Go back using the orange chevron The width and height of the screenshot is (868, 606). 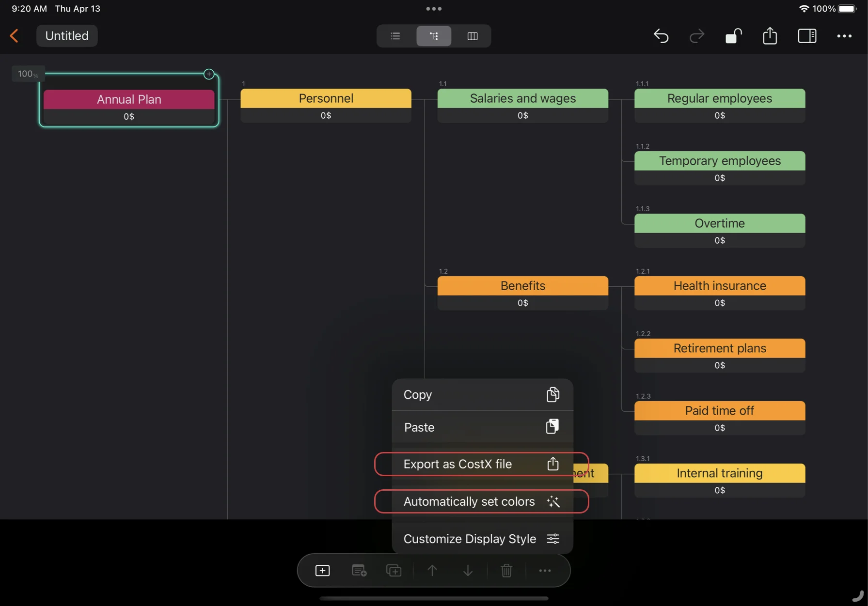(14, 36)
